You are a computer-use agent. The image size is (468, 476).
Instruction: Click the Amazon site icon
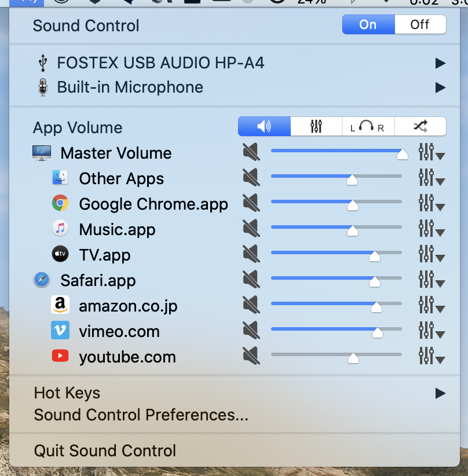click(x=60, y=305)
